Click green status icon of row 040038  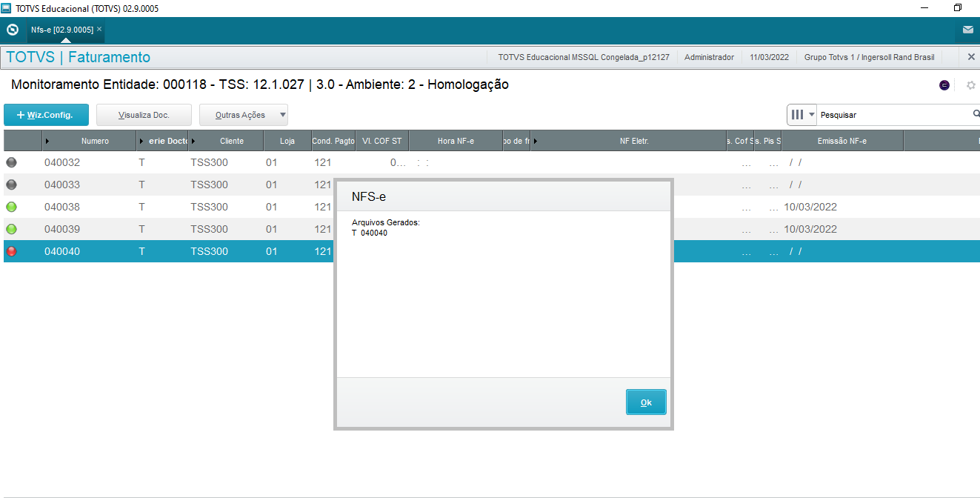(11, 207)
